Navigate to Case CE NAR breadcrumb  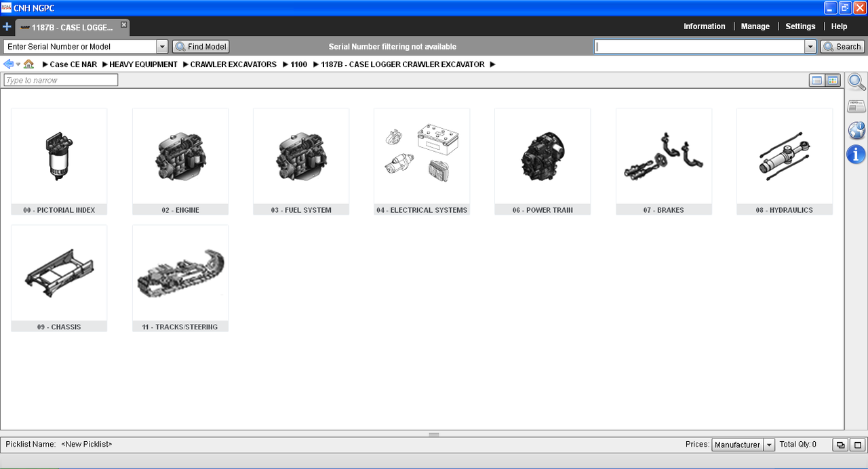point(73,64)
